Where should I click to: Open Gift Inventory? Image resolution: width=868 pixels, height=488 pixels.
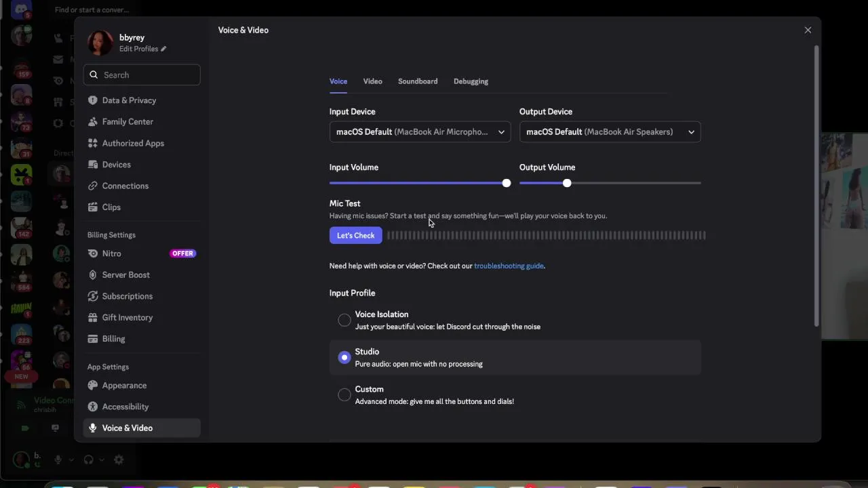142,318
